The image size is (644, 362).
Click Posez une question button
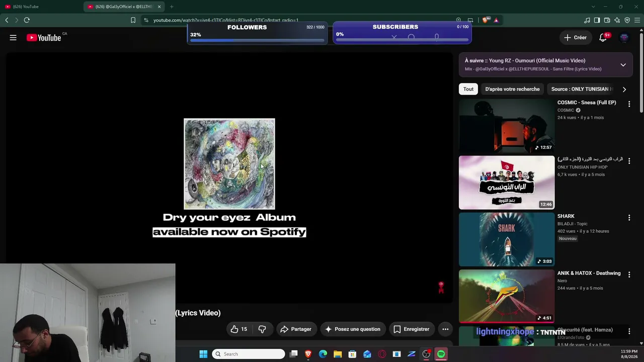(x=353, y=329)
